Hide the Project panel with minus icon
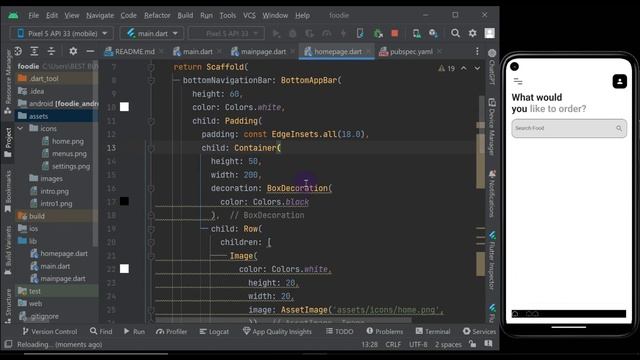 pyautogui.click(x=90, y=51)
